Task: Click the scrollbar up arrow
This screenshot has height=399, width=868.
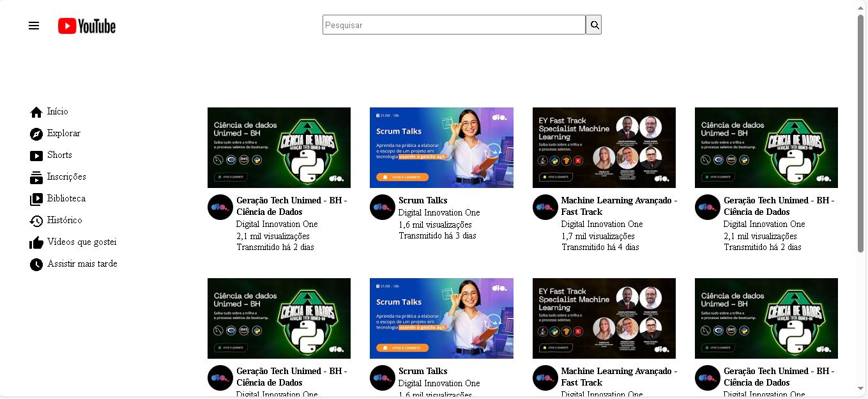Action: click(x=861, y=6)
